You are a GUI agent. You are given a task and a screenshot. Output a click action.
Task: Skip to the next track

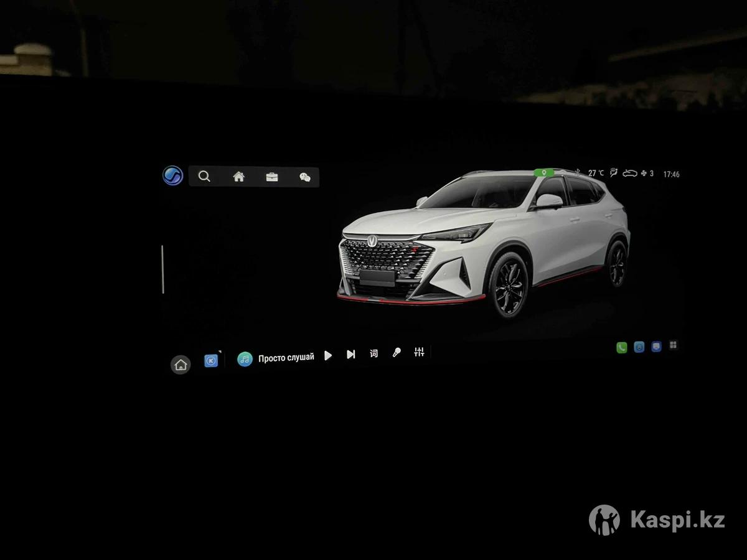pos(351,355)
